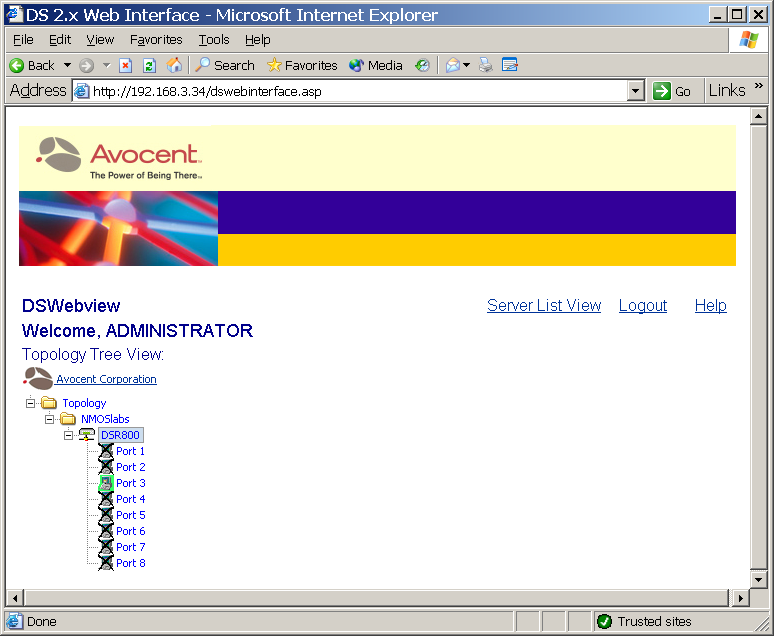The height and width of the screenshot is (636, 774).
Task: Click the Avocent logo next to the Corporation link
Action: pyautogui.click(x=38, y=378)
